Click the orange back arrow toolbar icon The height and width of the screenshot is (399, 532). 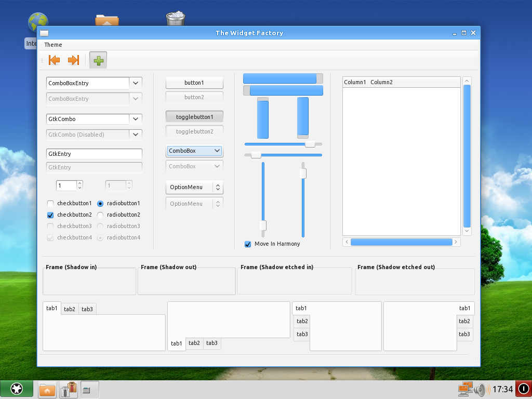(x=54, y=60)
